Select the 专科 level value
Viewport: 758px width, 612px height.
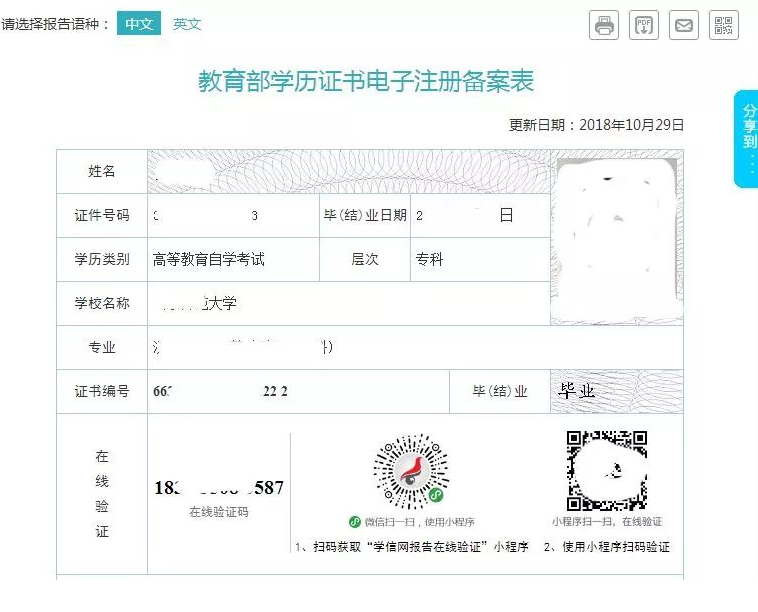coord(429,259)
